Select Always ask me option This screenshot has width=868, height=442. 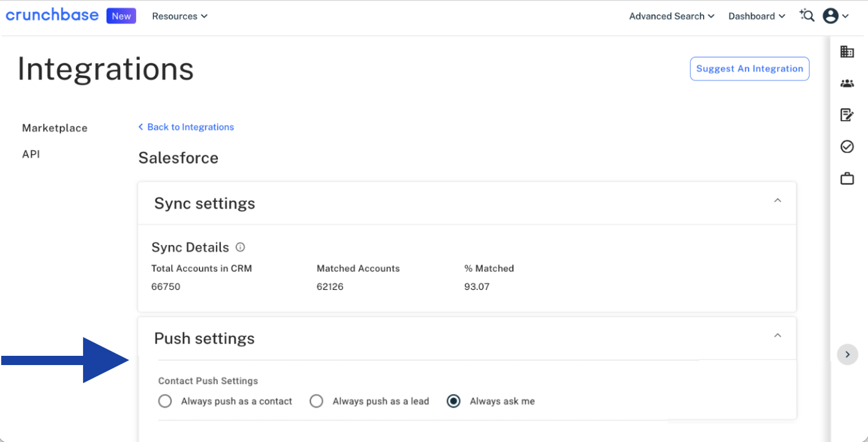491,401
